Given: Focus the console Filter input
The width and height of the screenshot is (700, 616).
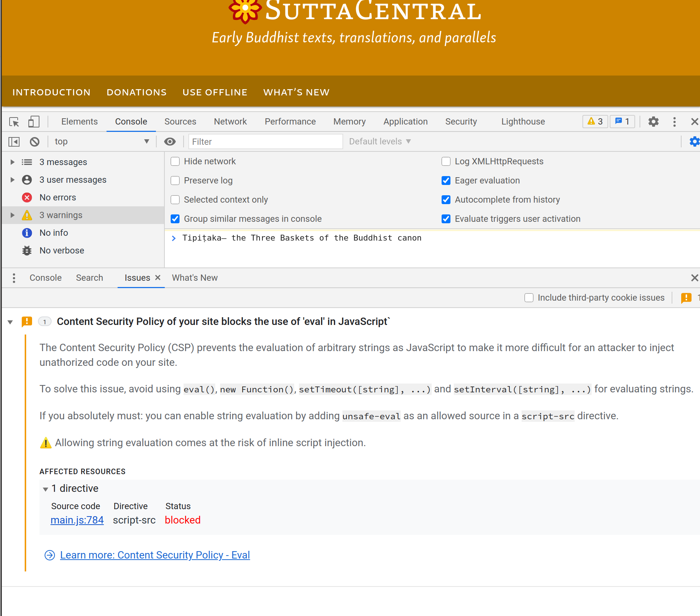Looking at the screenshot, I should tap(265, 141).
